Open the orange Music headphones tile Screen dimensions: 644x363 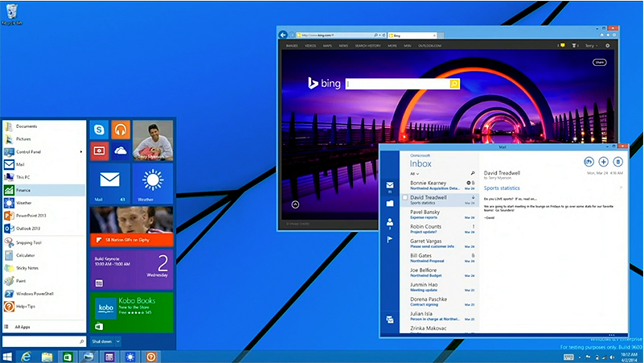click(121, 129)
